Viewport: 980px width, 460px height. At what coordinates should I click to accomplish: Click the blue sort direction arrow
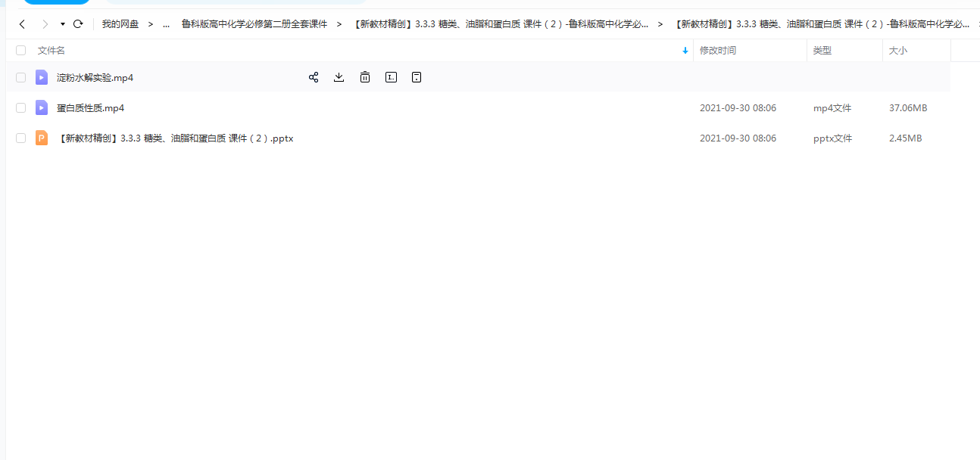click(685, 51)
